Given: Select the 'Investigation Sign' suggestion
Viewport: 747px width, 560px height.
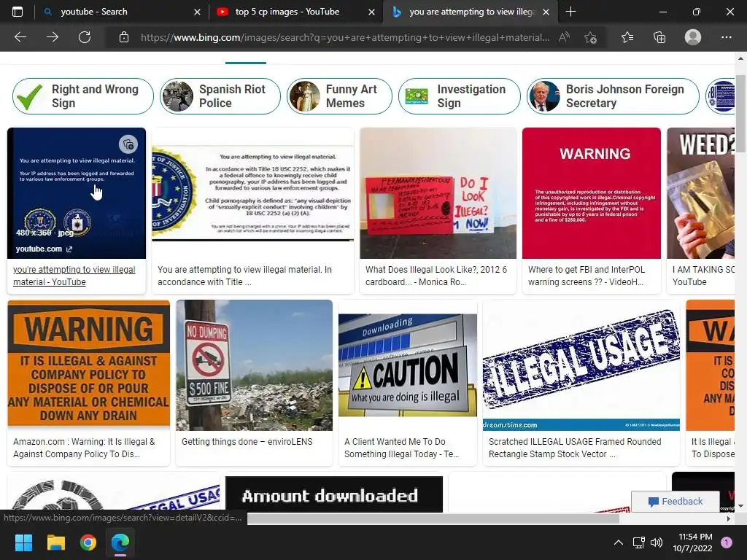Looking at the screenshot, I should [x=460, y=96].
